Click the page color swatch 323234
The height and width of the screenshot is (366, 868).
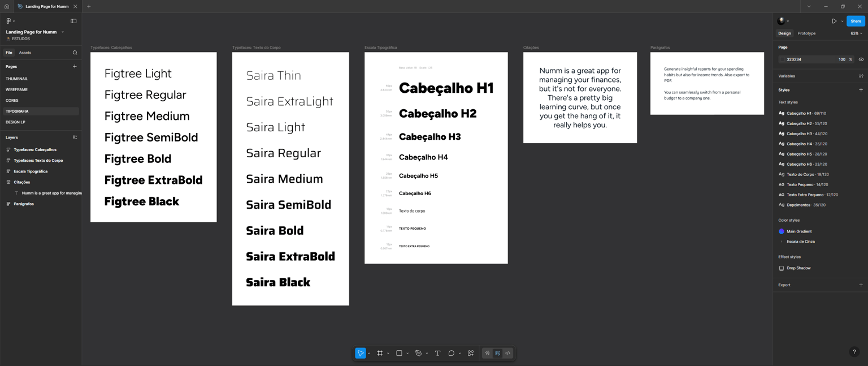[x=782, y=59]
